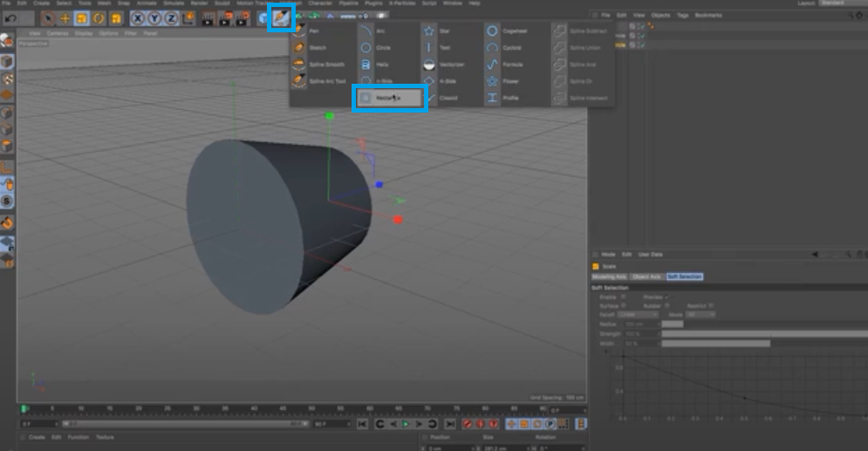Image resolution: width=868 pixels, height=451 pixels.
Task: Toggle the Rubber checkbox
Action: (666, 305)
